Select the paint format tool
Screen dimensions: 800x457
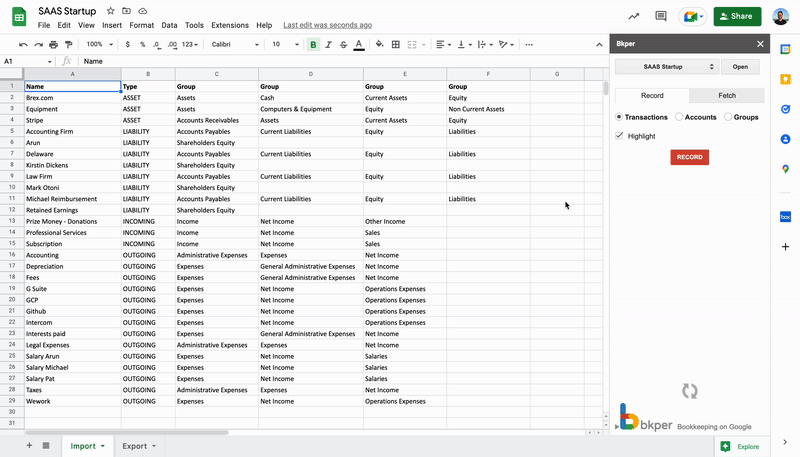[69, 45]
